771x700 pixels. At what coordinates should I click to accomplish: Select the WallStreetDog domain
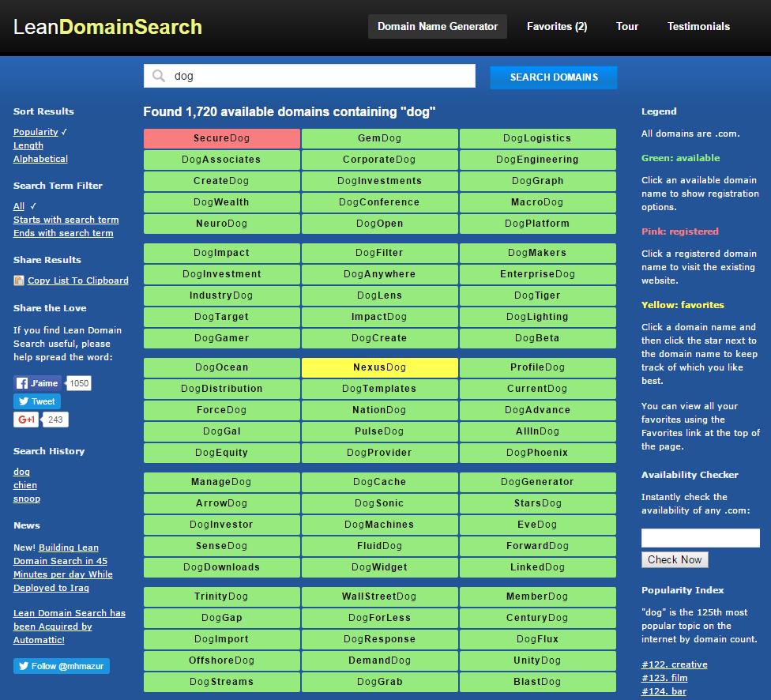(x=380, y=597)
